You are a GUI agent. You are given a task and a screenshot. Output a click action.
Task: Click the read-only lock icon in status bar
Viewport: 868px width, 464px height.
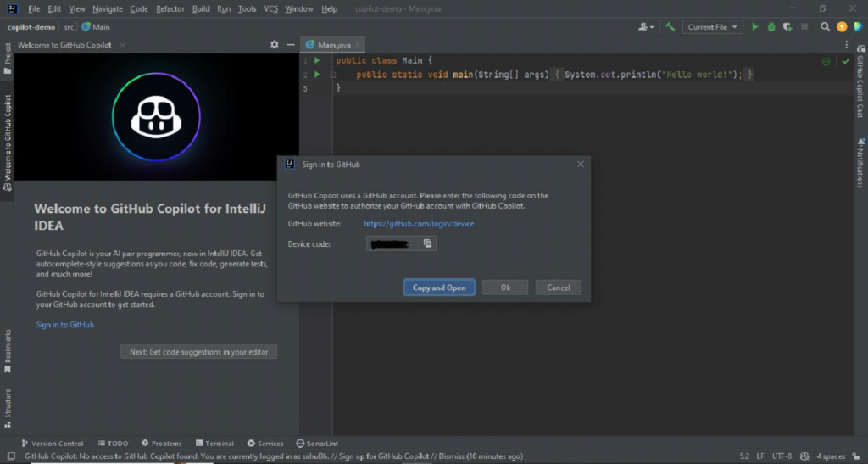click(856, 456)
